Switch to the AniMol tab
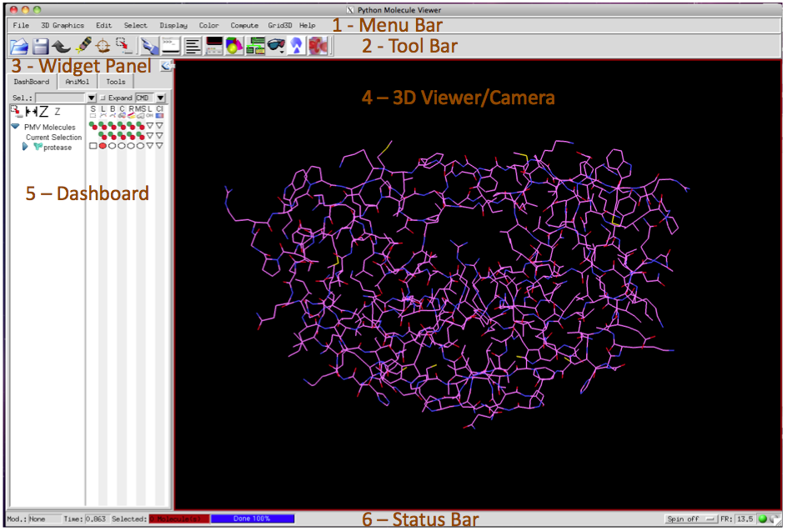This screenshot has height=532, width=787. 78,82
